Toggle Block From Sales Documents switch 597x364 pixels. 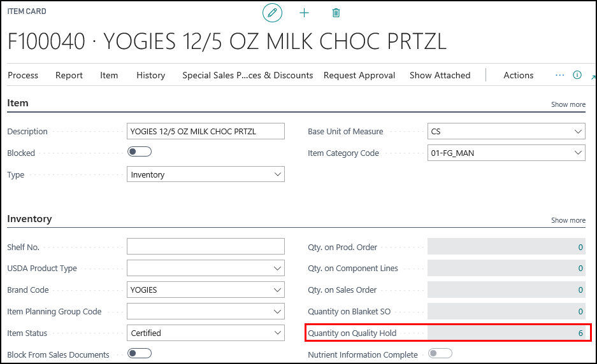click(140, 353)
